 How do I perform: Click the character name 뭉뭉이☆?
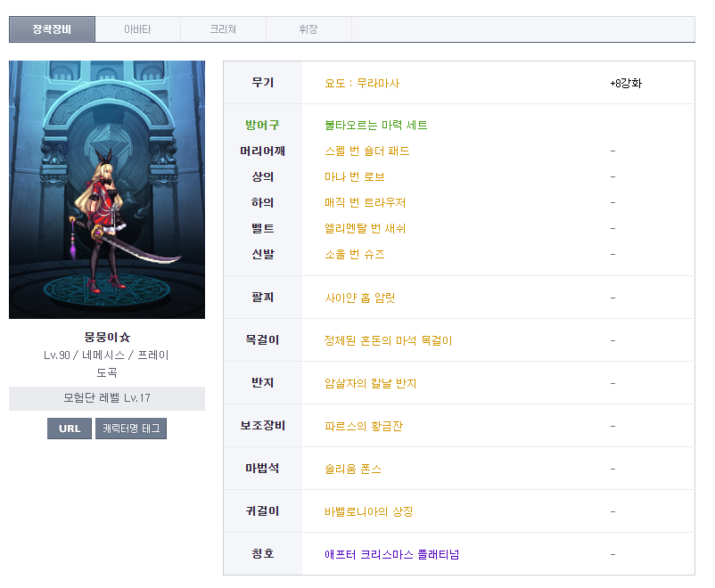107,338
